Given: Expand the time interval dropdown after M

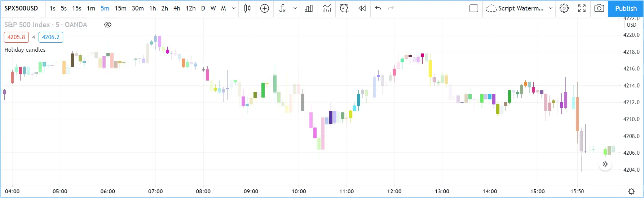Looking at the screenshot, I should pos(234,8).
